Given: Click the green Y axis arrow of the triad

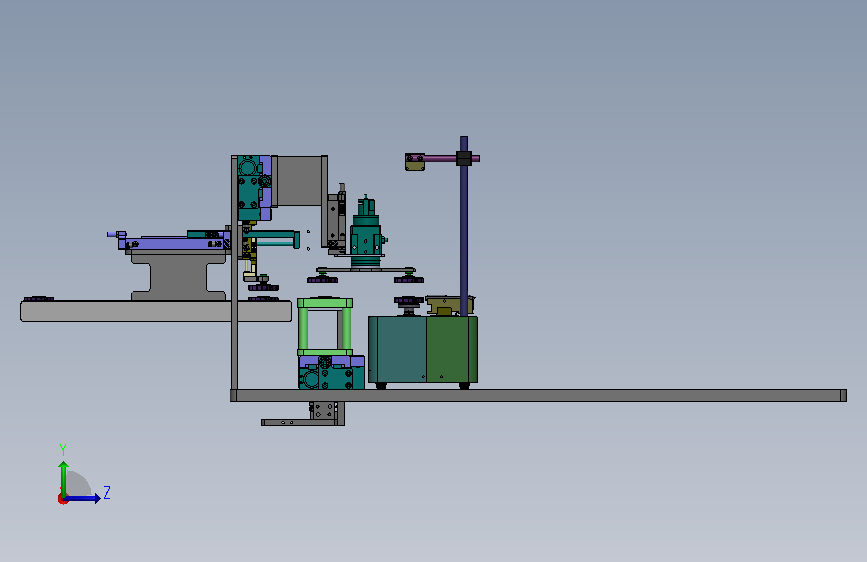Looking at the screenshot, I should 64,478.
